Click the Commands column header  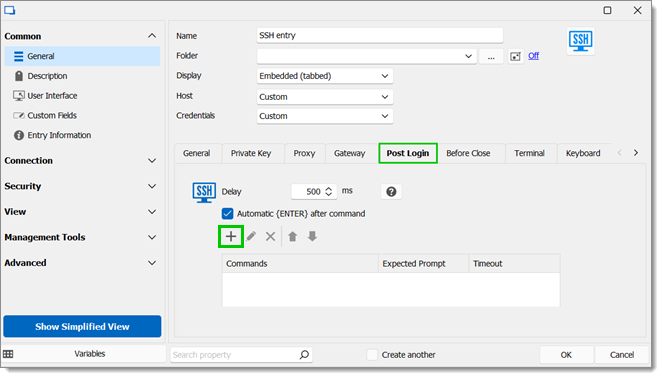point(300,264)
